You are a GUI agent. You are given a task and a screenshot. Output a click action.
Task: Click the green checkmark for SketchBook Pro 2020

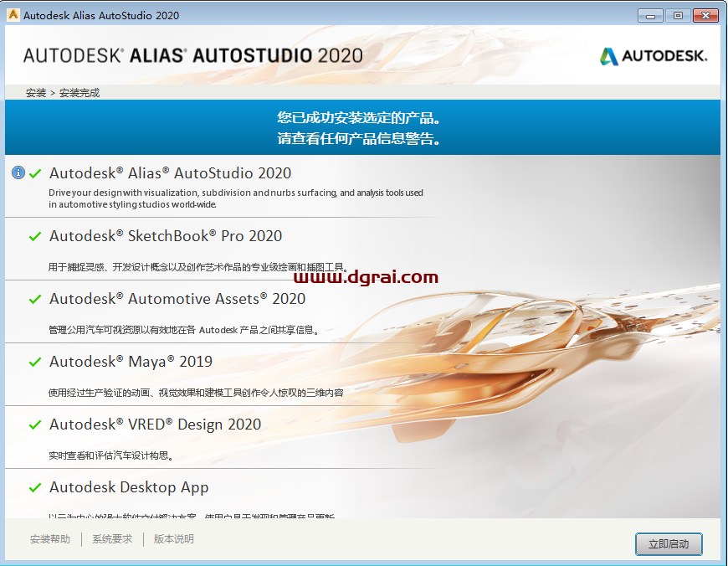click(35, 236)
